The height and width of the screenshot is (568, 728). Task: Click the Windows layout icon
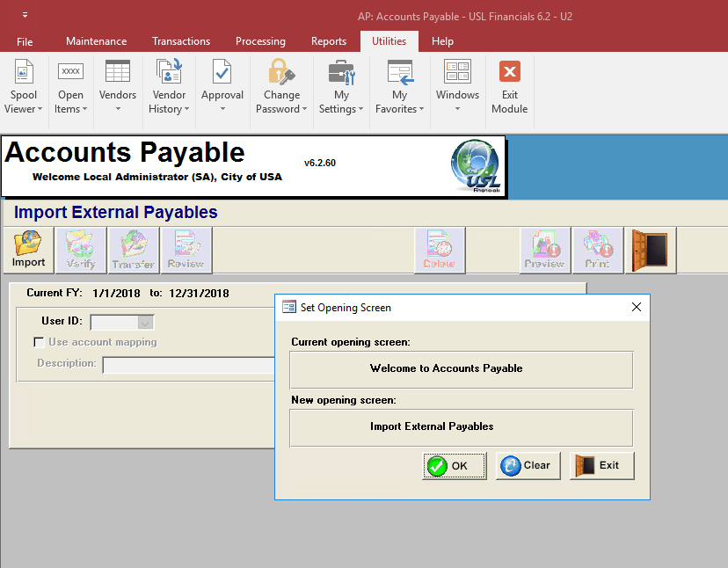point(457,71)
